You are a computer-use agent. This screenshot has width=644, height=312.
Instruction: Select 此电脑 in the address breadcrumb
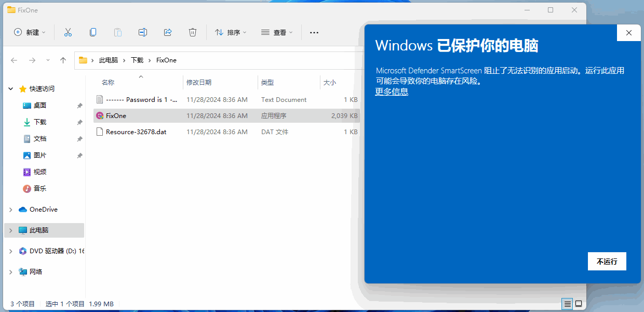(109, 60)
